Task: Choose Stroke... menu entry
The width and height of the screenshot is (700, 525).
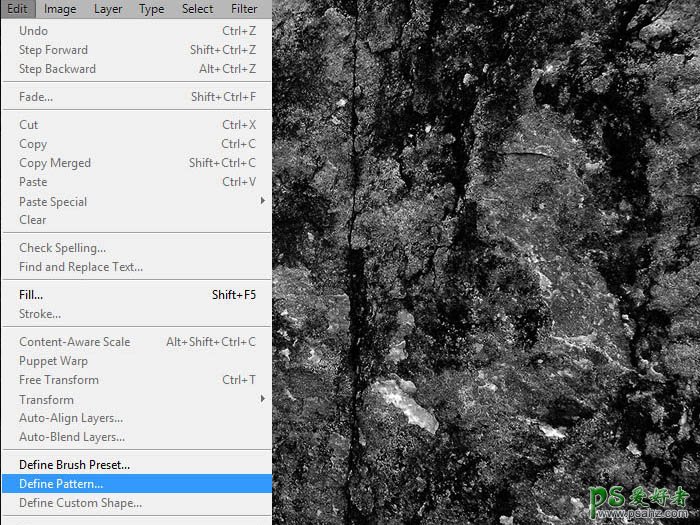Action: [137, 314]
